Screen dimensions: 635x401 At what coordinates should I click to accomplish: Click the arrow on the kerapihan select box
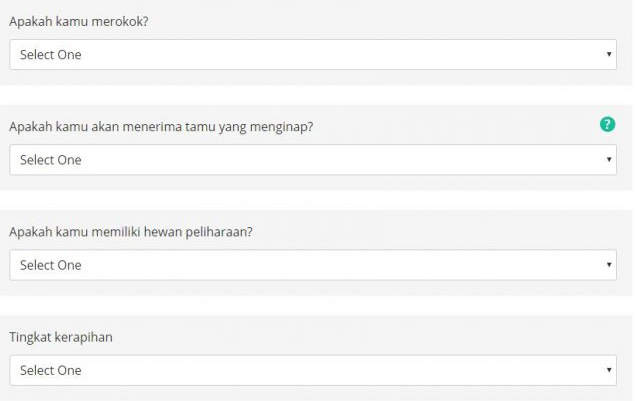pos(608,370)
